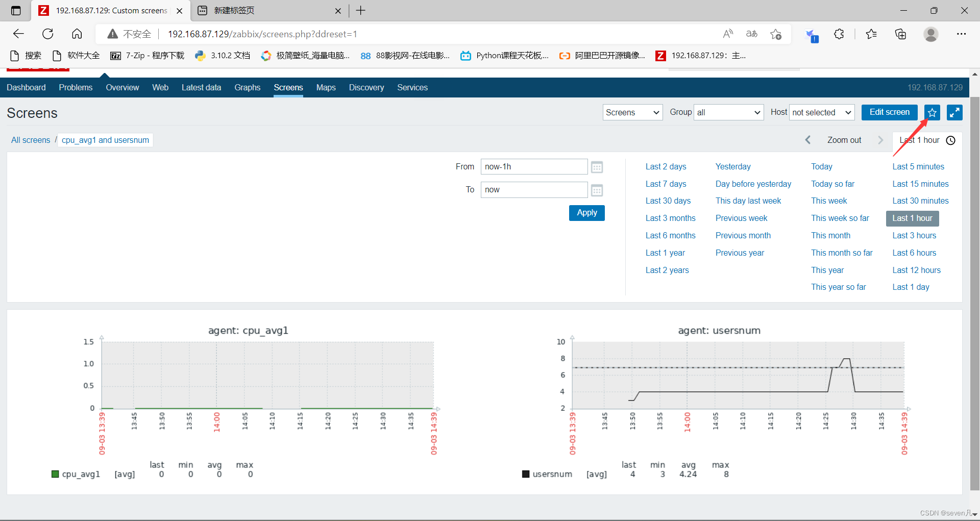Click the agent: usersnum graph
Image resolution: width=980 pixels, height=521 pixels.
(x=738, y=375)
